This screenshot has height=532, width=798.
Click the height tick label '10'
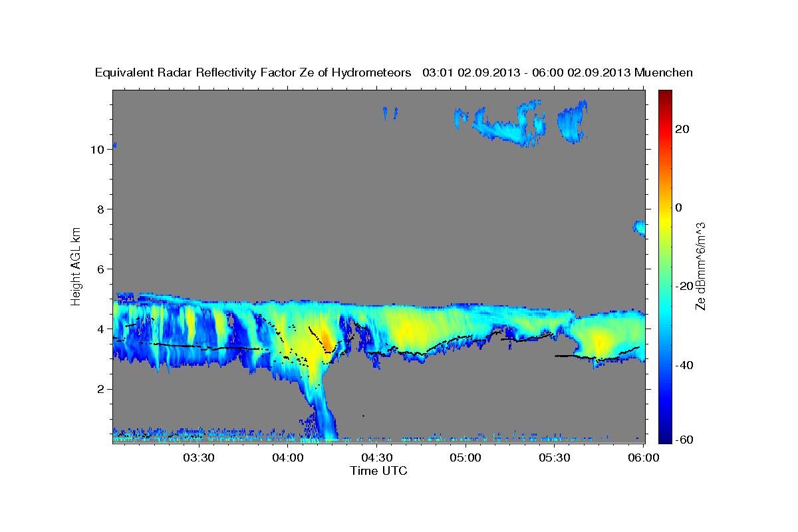(x=97, y=150)
